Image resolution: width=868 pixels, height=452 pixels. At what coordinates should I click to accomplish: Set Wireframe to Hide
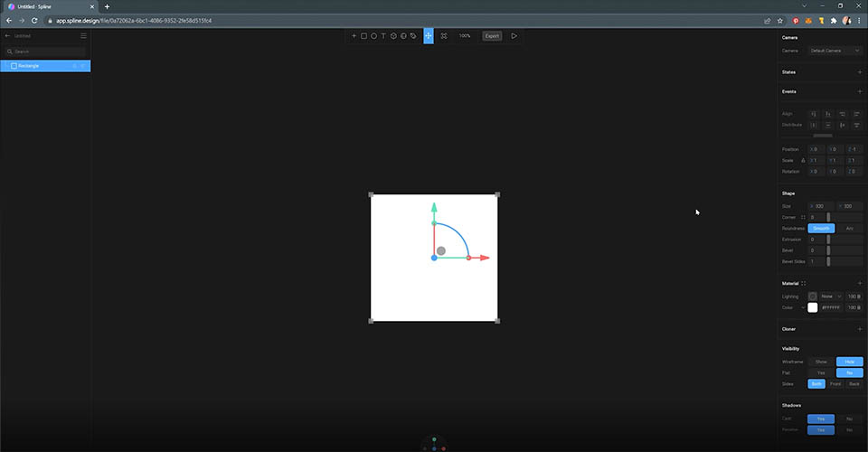tap(849, 362)
